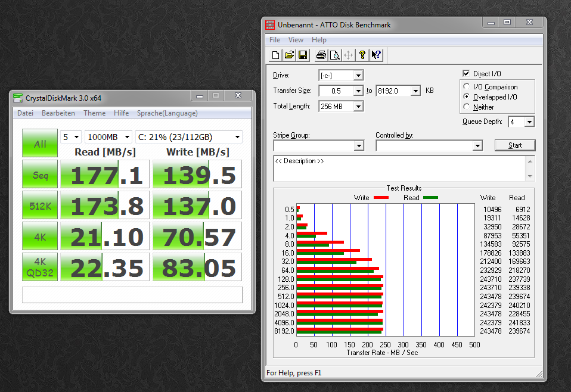Click description scrollbar up arrow
571x392 pixels.
pyautogui.click(x=530, y=161)
